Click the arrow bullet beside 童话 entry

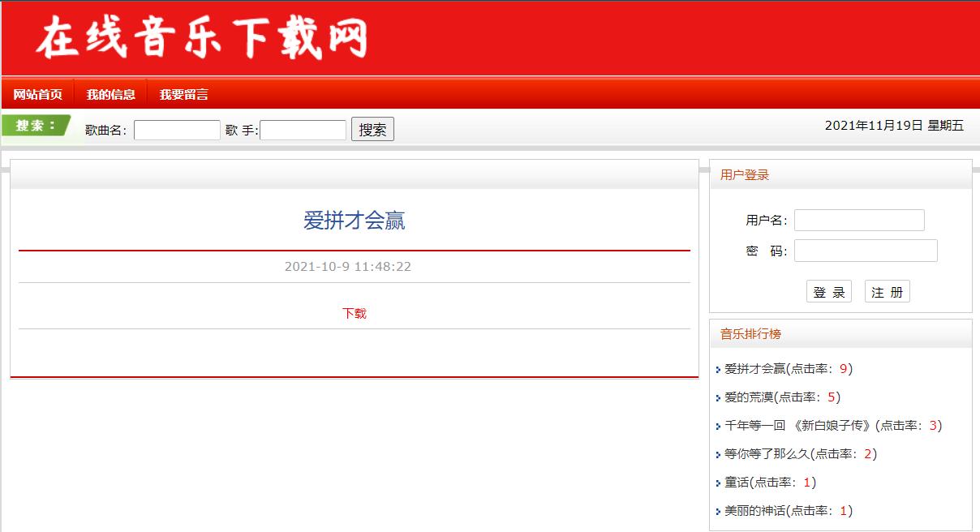(717, 482)
